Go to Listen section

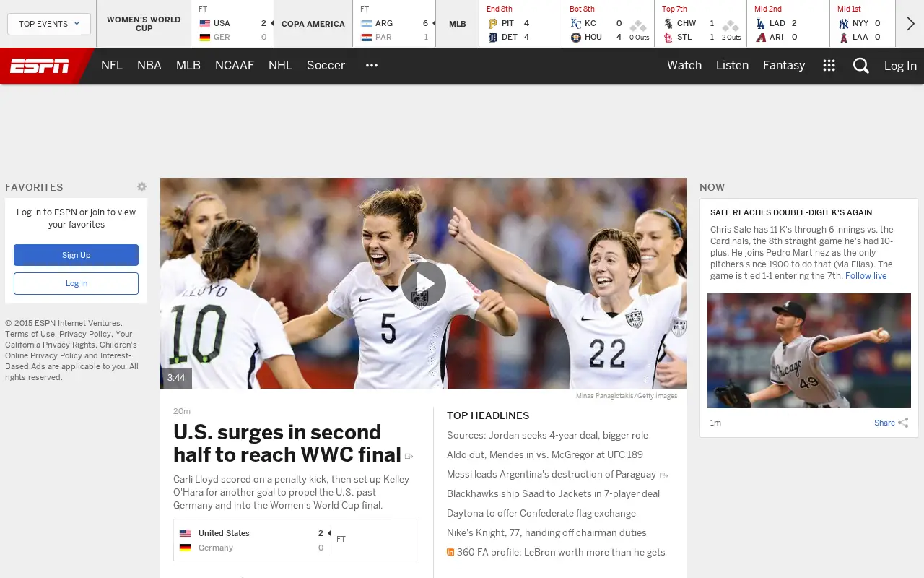pyautogui.click(x=732, y=66)
